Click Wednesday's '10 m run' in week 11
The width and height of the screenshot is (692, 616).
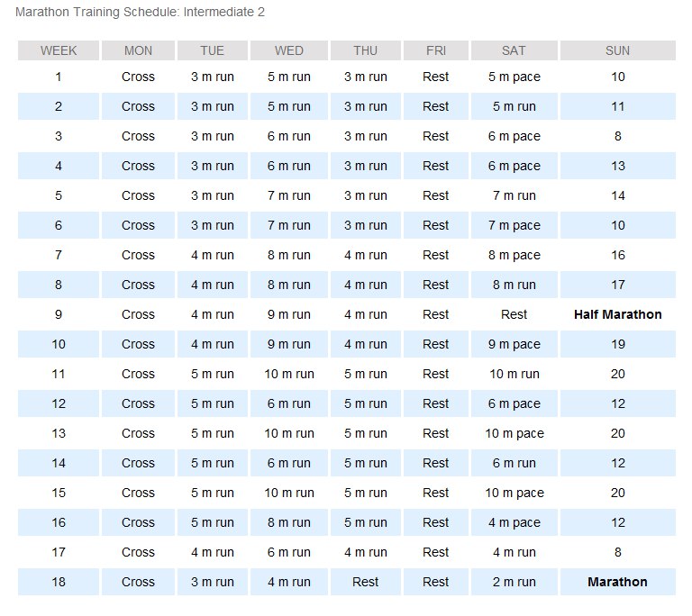point(289,374)
